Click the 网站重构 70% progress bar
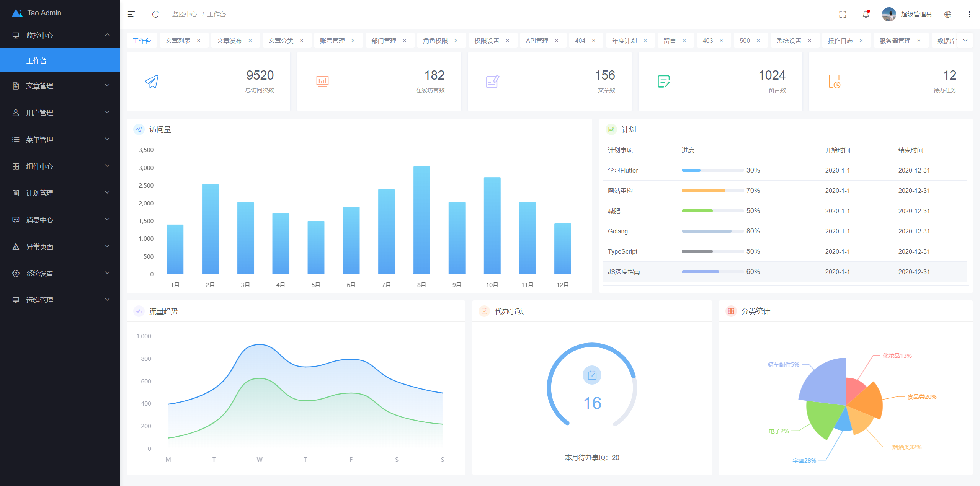The image size is (980, 486). tap(712, 191)
